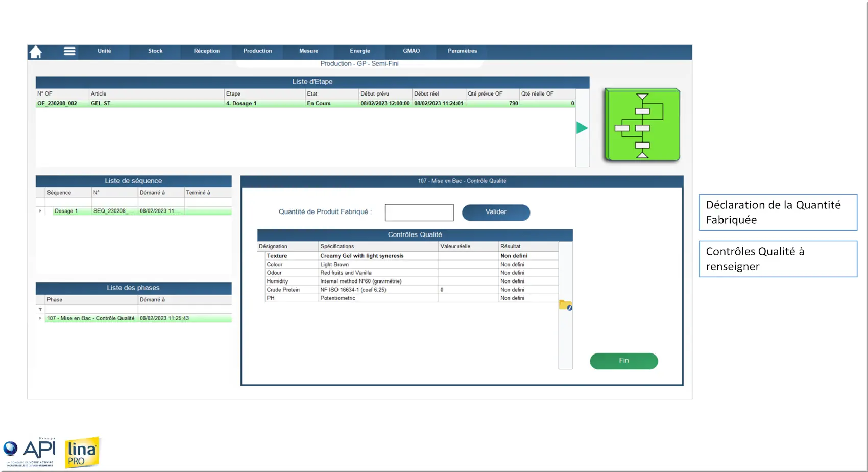Select the Humidity quality control row

click(412, 281)
